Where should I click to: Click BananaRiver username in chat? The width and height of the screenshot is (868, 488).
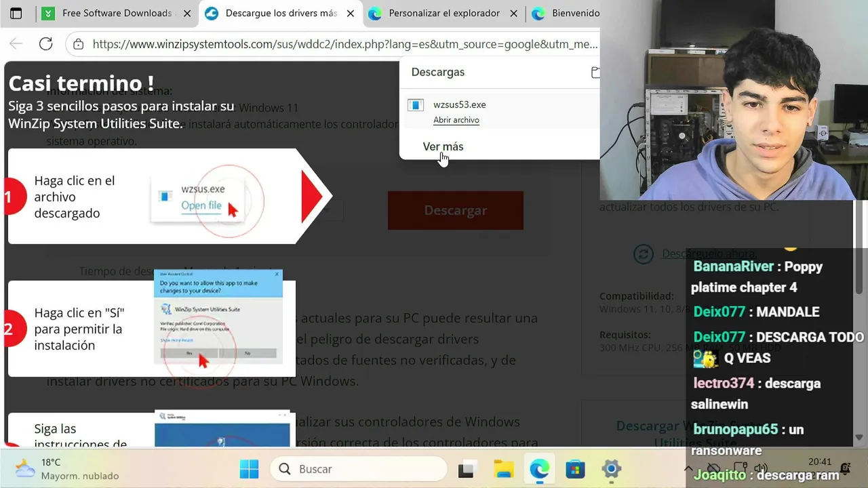(733, 266)
